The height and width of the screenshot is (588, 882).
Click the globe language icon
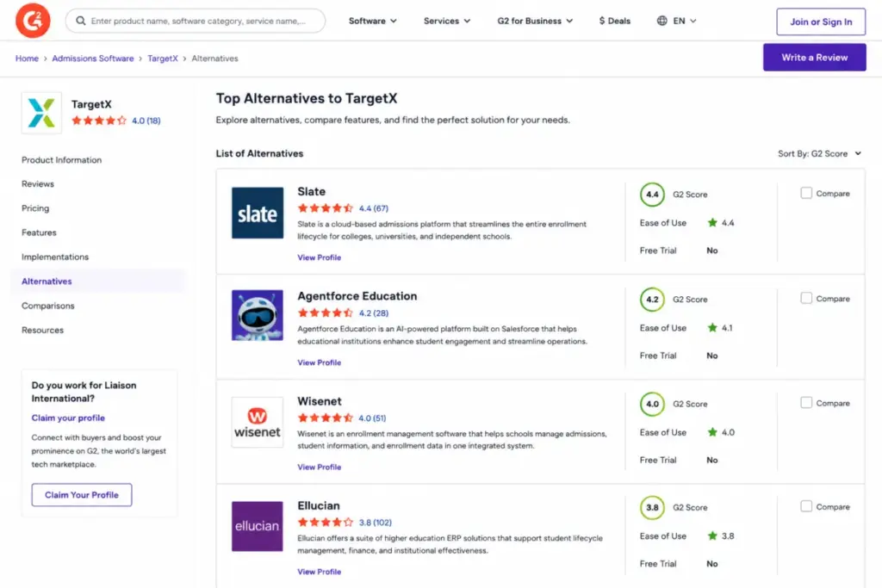662,21
